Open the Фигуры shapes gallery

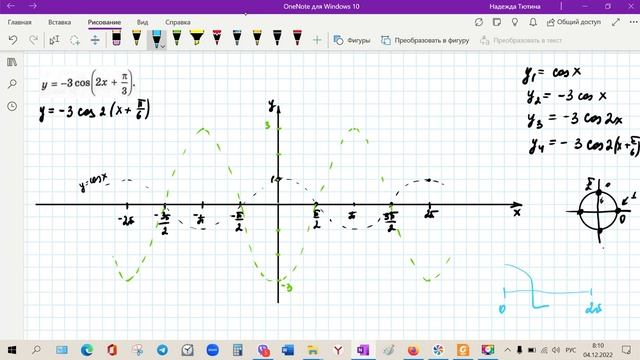click(351, 40)
